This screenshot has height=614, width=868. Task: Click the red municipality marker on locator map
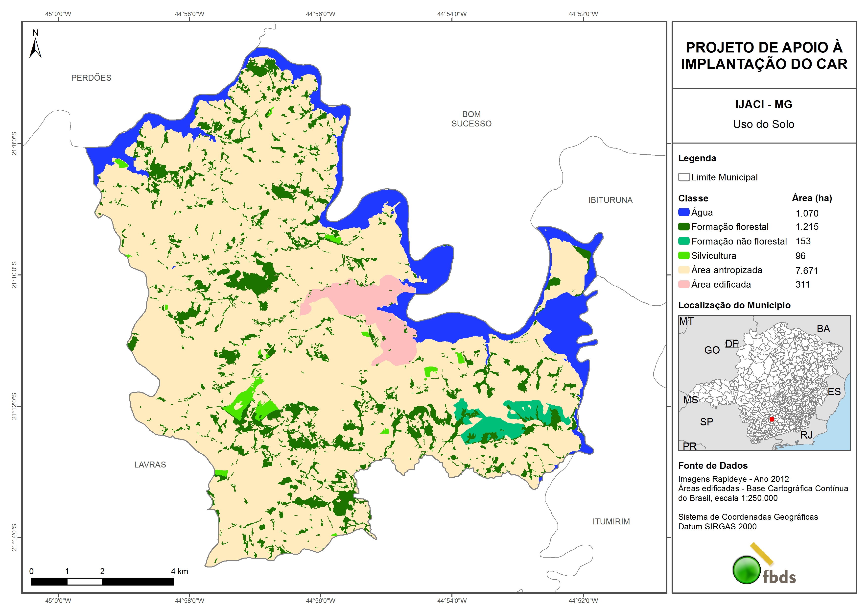[x=772, y=419]
